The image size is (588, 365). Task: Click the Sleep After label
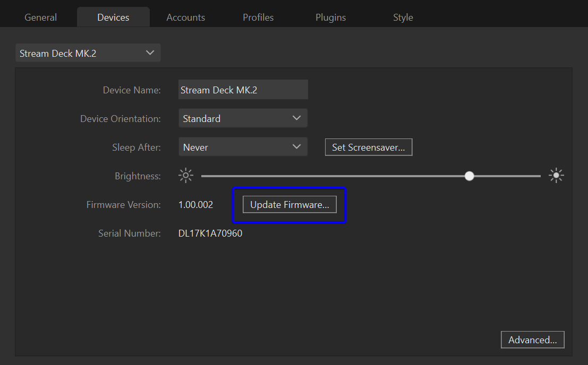tap(137, 147)
